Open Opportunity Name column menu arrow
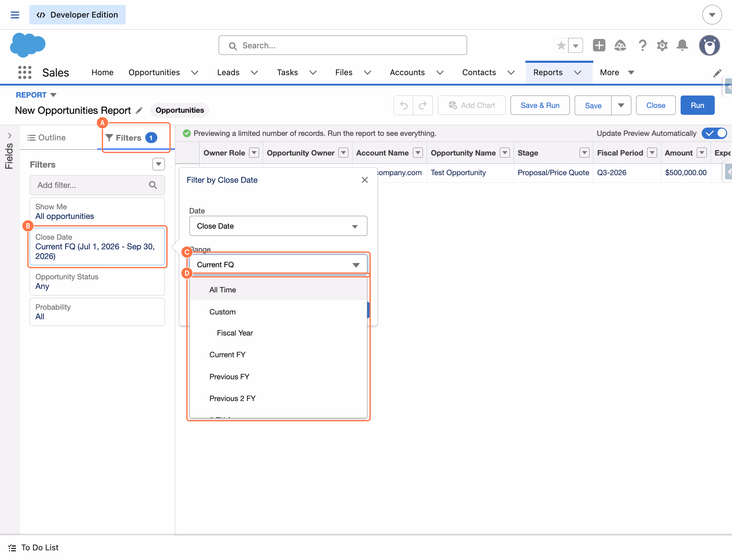732x560 pixels. (505, 152)
